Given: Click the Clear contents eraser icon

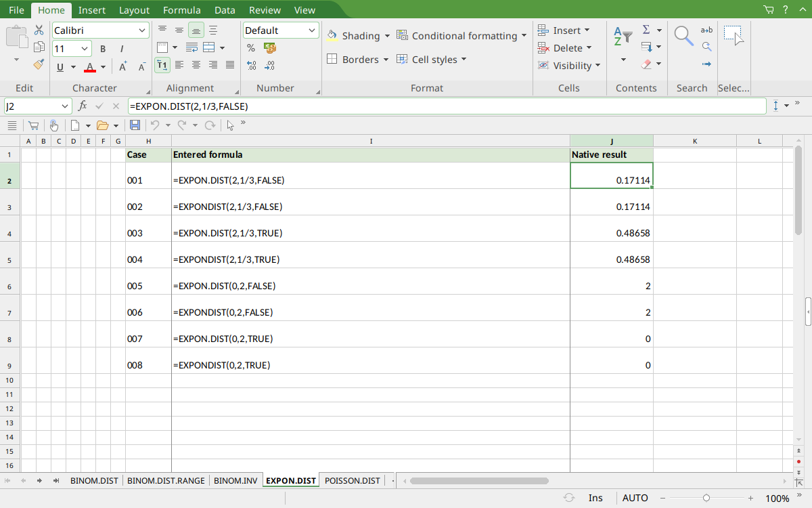Looking at the screenshot, I should [x=646, y=65].
